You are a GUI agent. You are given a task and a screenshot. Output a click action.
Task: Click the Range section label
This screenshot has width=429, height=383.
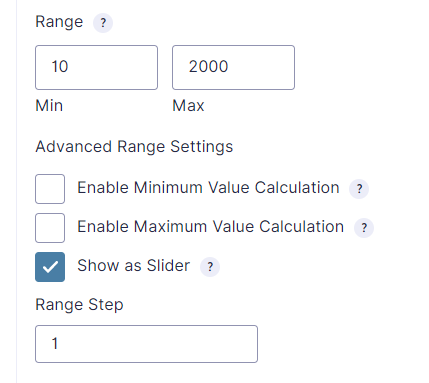59,22
